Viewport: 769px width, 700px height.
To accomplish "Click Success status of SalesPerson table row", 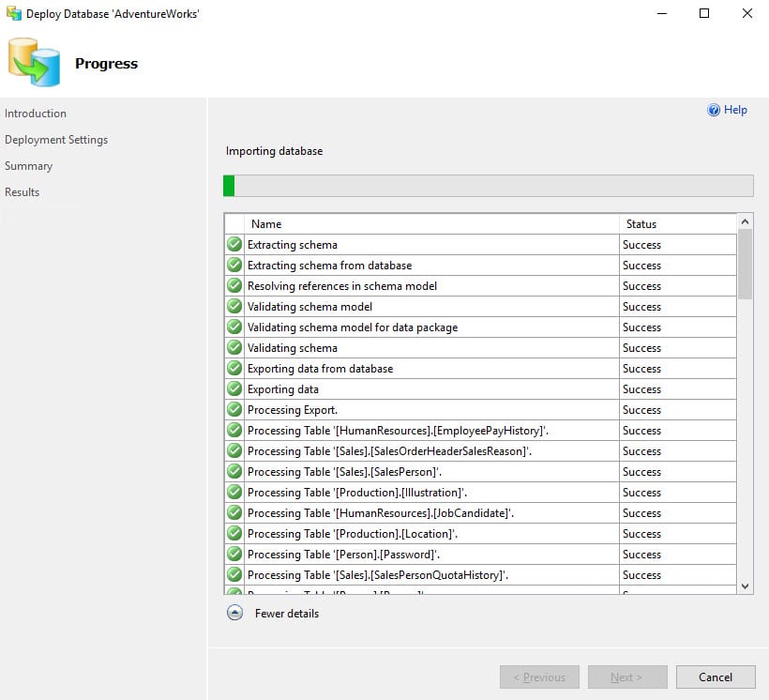I will click(641, 471).
